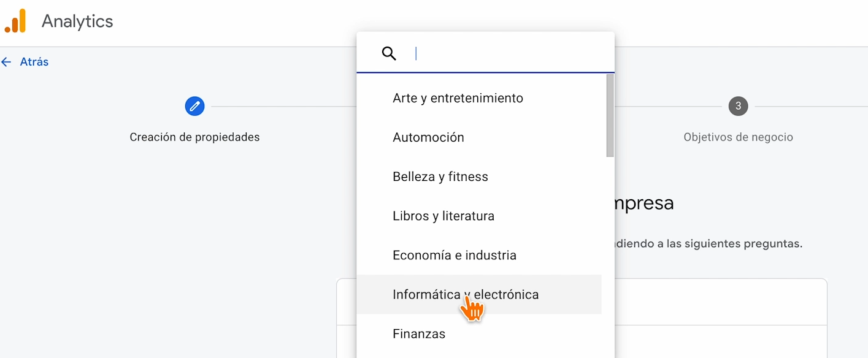Type in the industry search field
868x358 pixels.
(509, 53)
